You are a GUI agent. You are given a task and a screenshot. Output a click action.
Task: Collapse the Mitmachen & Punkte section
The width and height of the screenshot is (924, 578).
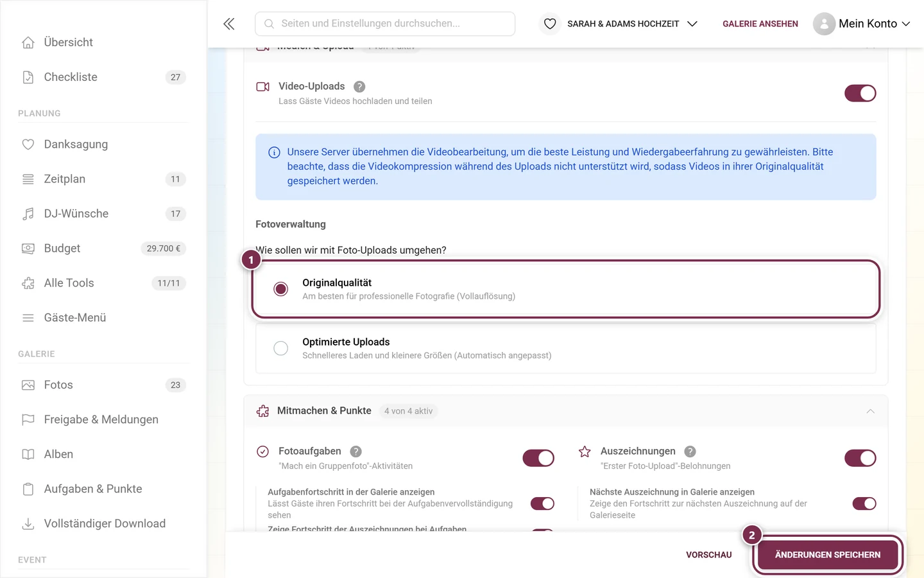[x=870, y=411]
